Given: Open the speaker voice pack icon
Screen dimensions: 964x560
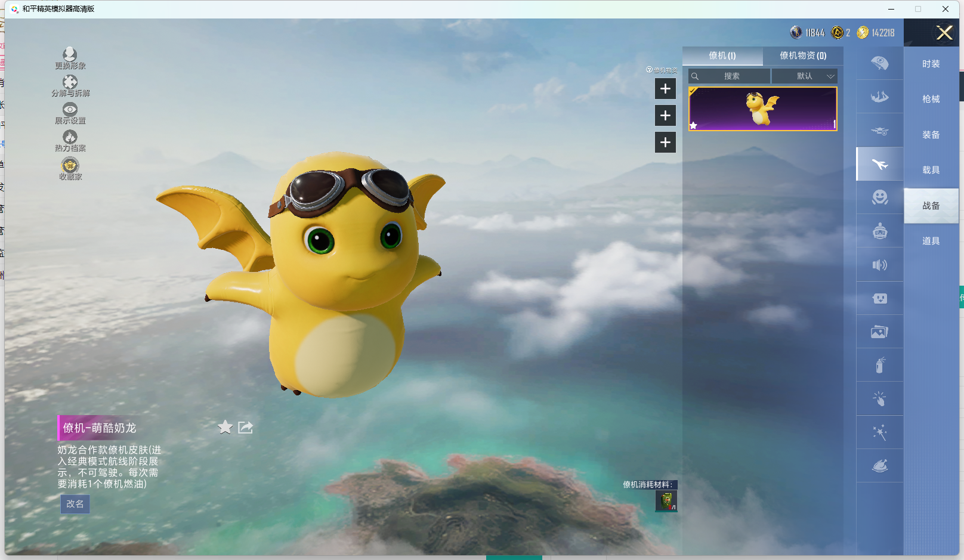Looking at the screenshot, I should click(879, 265).
